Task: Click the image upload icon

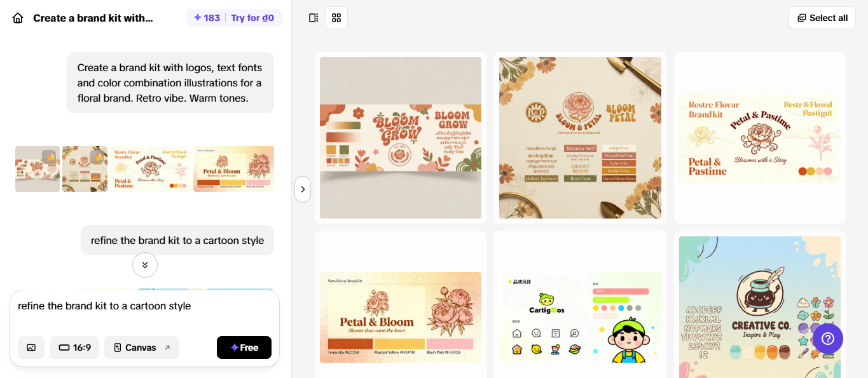Action: [x=31, y=348]
